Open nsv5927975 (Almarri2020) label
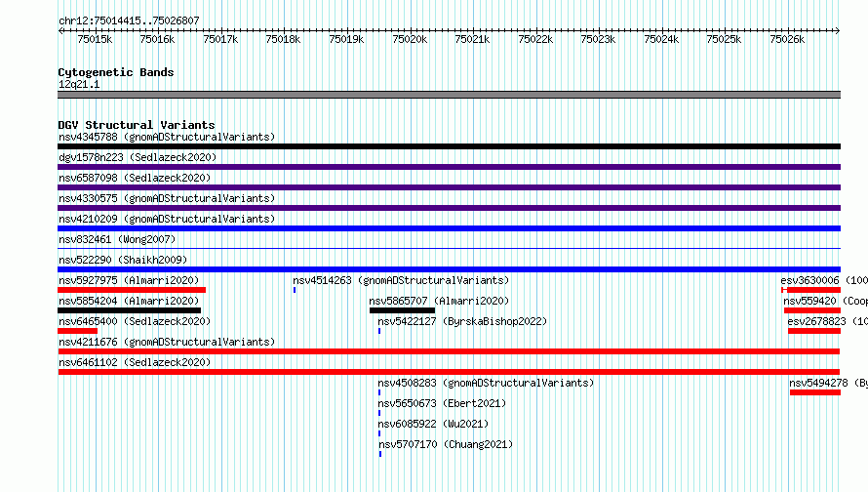 coord(129,280)
